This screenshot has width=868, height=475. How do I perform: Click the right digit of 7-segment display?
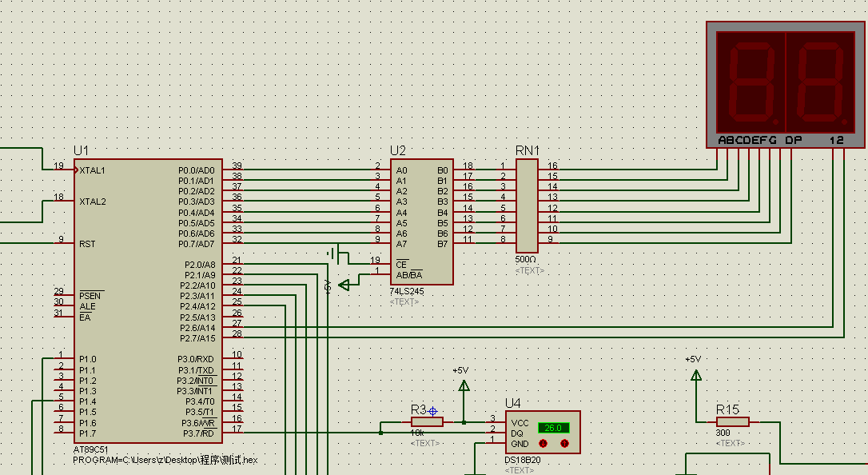coord(820,82)
